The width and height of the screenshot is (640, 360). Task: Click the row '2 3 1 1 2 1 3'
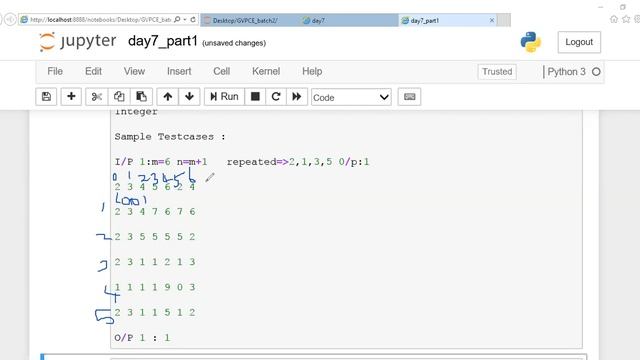point(155,262)
